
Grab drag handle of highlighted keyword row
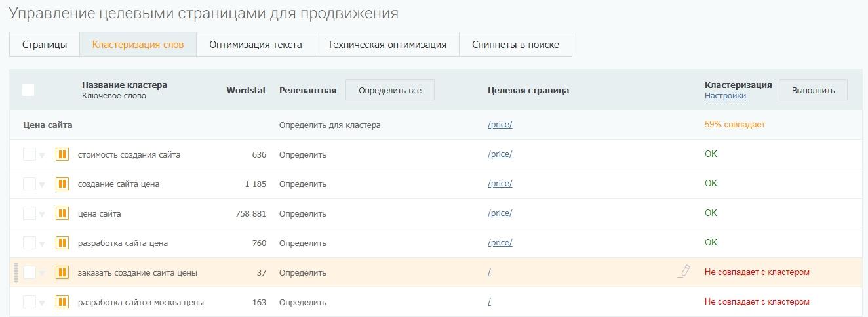click(16, 272)
